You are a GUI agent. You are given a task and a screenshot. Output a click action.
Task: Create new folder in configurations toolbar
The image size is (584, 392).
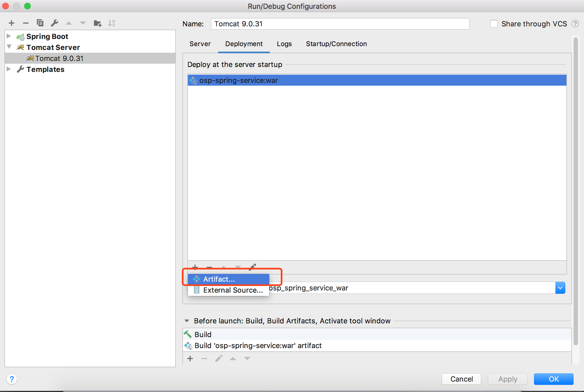click(x=97, y=23)
